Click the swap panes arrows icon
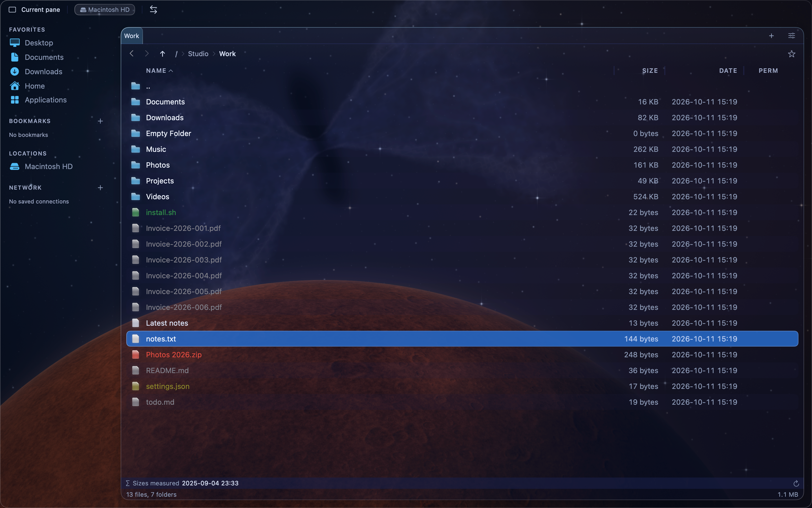Screen dimensions: 812x508 coord(153,10)
